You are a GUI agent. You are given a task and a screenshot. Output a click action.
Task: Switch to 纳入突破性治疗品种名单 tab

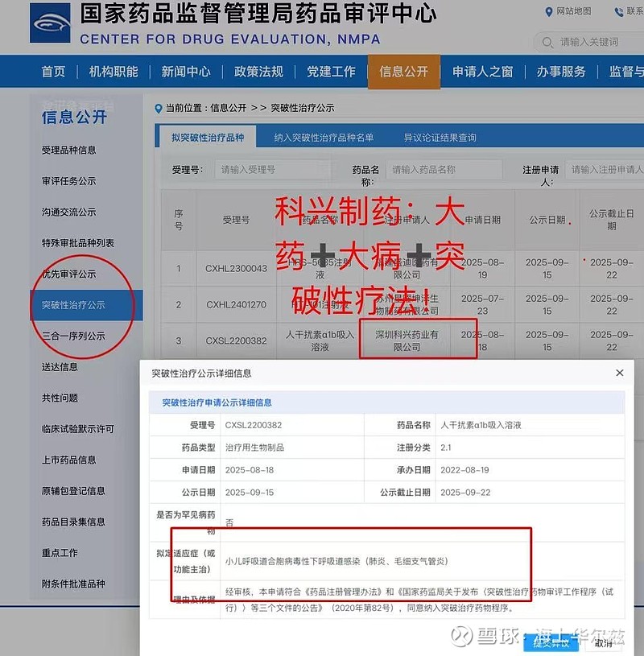tap(324, 138)
